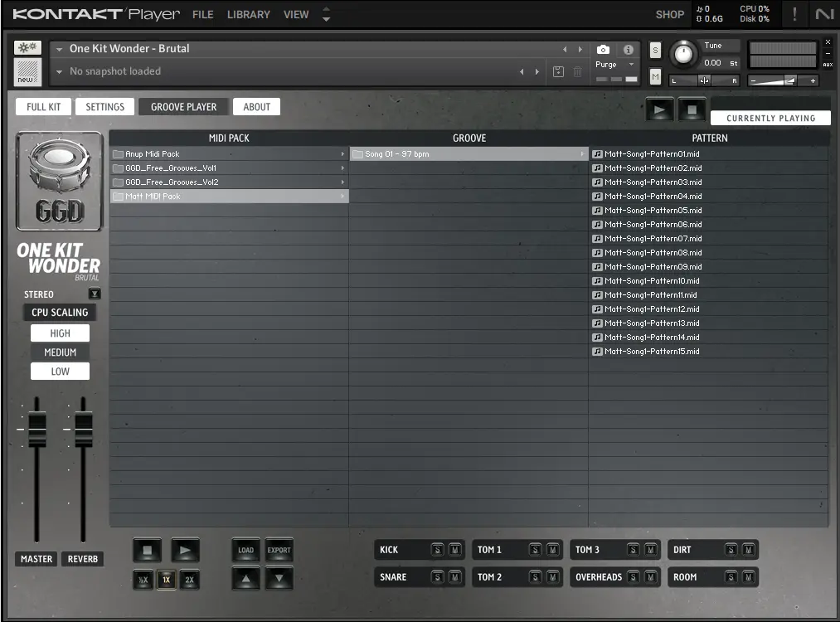Open the FILE menu
840x622 pixels.
tap(203, 14)
